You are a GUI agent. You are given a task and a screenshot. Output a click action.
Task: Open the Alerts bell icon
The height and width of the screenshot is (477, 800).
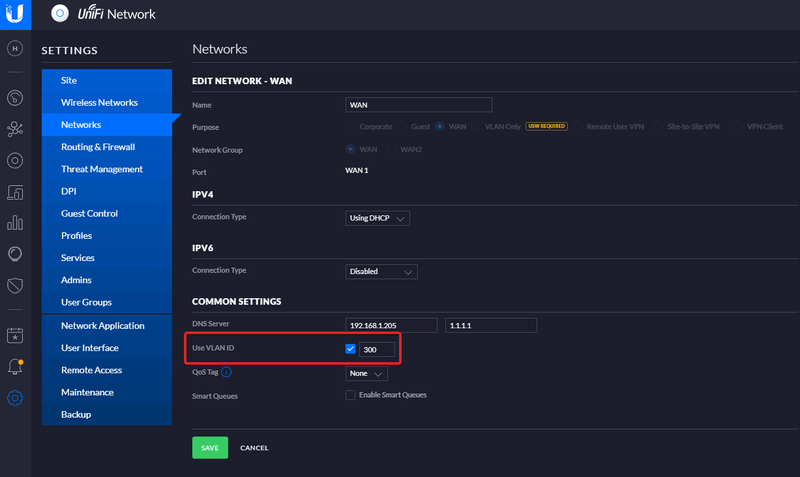15,367
